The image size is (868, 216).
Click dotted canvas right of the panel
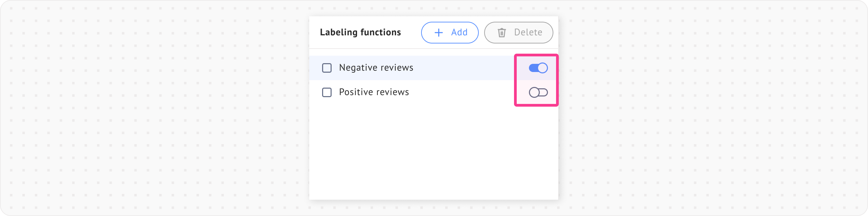coord(712,109)
